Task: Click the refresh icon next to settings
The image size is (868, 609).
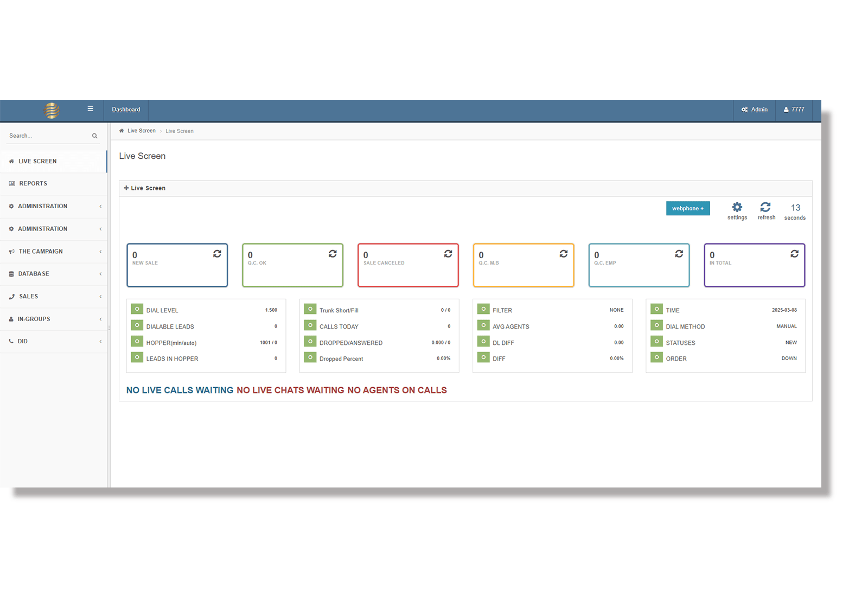Action: pyautogui.click(x=766, y=207)
